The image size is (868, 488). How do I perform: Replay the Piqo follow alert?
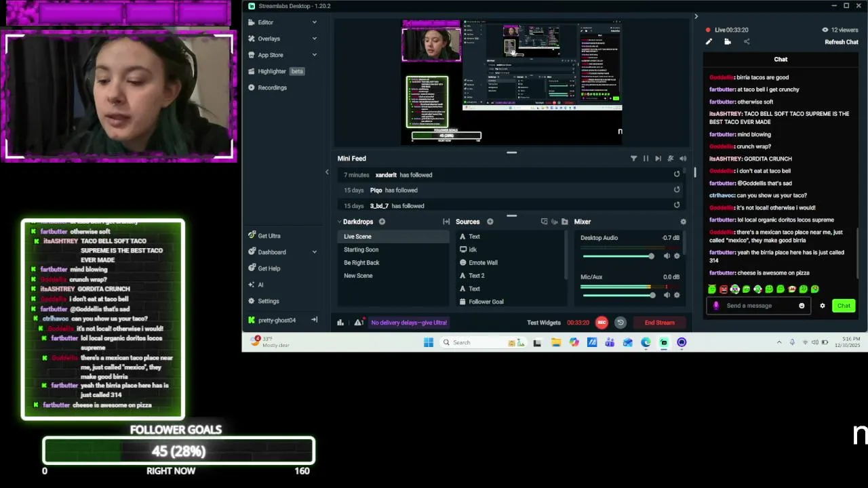click(x=676, y=190)
